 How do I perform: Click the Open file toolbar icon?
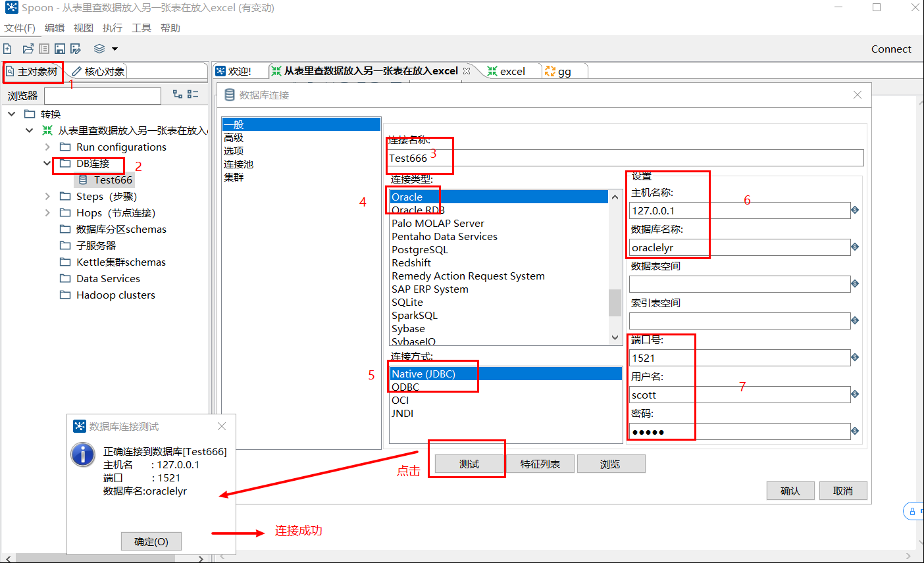[x=28, y=49]
